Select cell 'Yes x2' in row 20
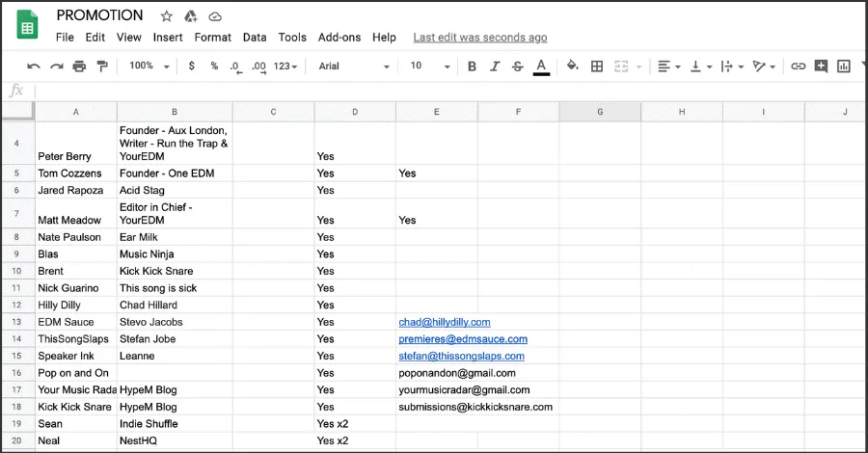Viewport: 868px width, 453px height. point(355,440)
